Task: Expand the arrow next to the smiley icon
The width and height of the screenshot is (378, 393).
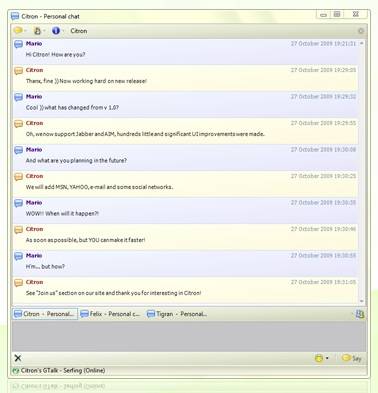Action: [327, 358]
